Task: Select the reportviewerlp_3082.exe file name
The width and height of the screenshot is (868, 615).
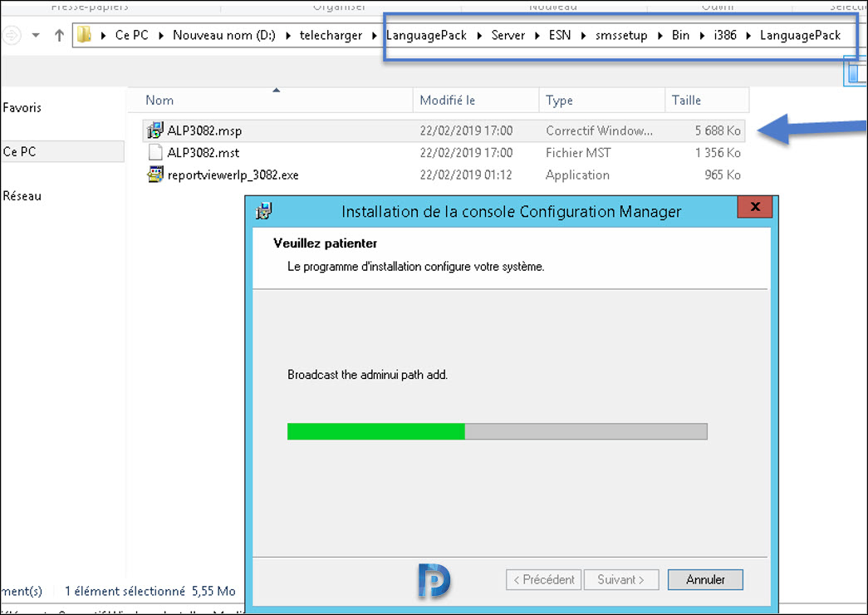Action: click(233, 175)
